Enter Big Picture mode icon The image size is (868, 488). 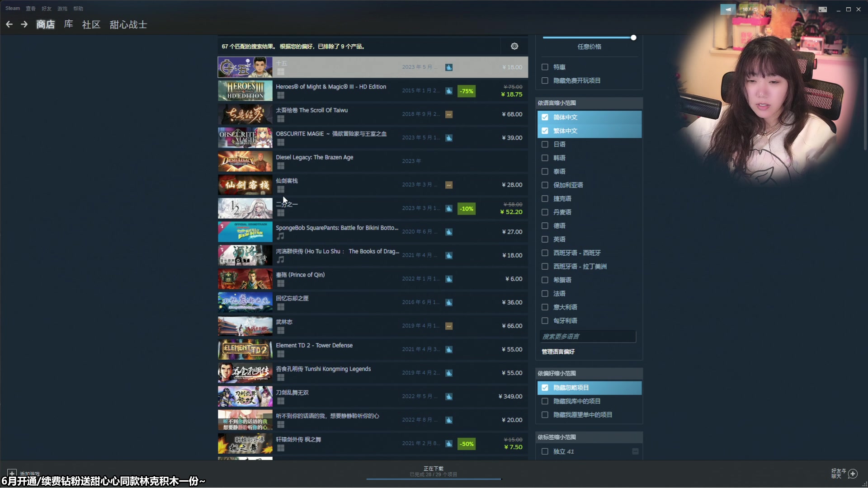(x=823, y=9)
